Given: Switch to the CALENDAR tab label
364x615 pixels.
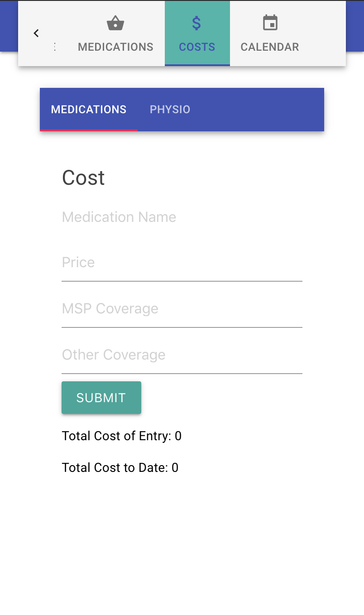Looking at the screenshot, I should tap(270, 47).
